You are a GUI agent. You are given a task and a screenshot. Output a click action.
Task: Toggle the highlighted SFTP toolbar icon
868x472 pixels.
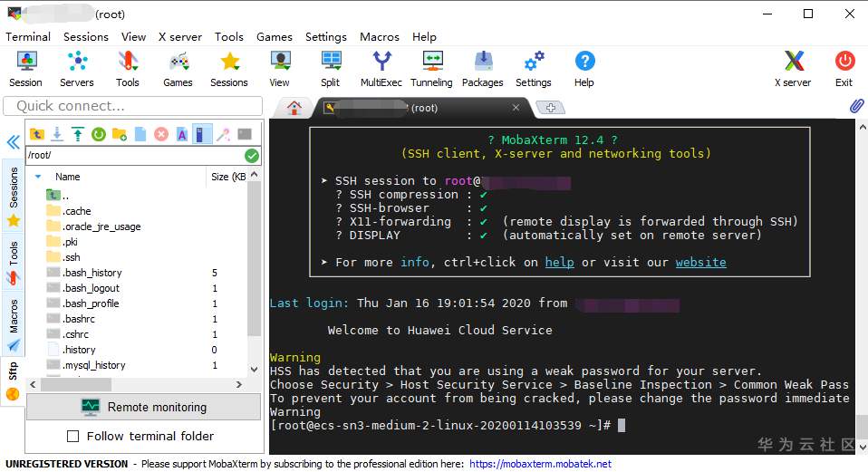click(202, 134)
